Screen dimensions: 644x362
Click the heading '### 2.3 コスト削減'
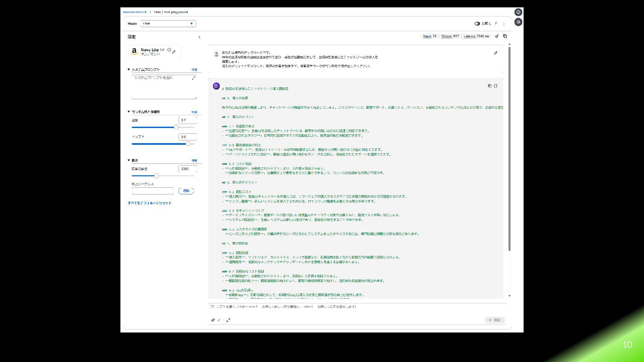pyautogui.click(x=236, y=164)
